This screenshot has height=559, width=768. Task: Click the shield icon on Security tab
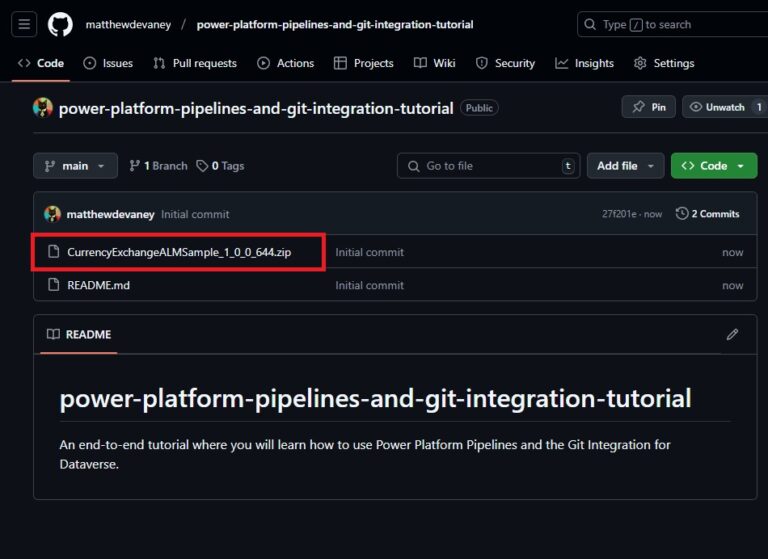coord(481,63)
